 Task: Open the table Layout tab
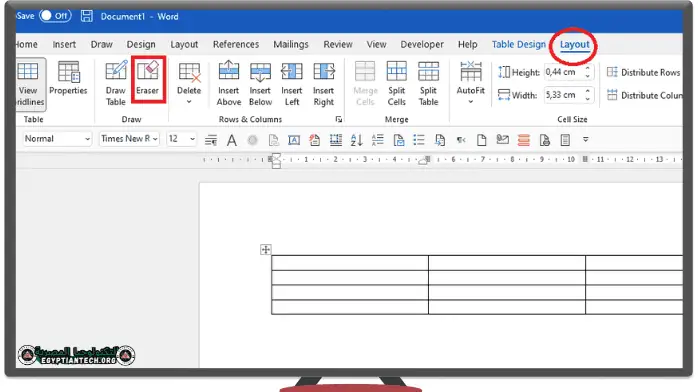coord(574,44)
